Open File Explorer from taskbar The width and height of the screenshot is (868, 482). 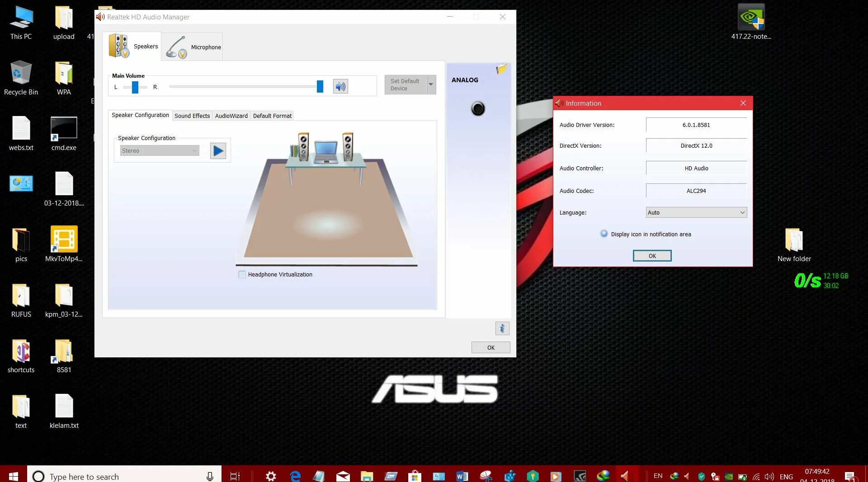point(367,476)
